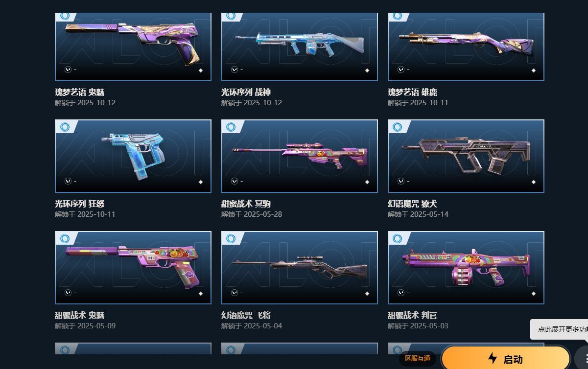
Task: Open the 光环序列 战神 rifle skin card
Action: click(300, 46)
